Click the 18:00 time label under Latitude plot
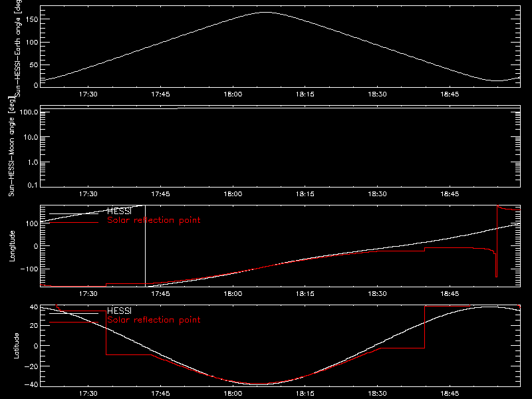Viewport: 532px width, 399px height. 233,393
